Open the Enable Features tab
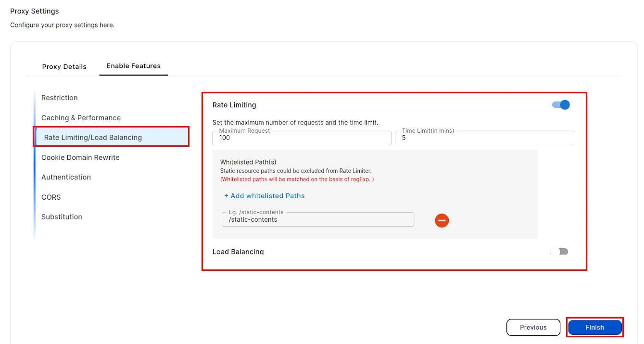The height and width of the screenshot is (344, 644). [x=133, y=66]
